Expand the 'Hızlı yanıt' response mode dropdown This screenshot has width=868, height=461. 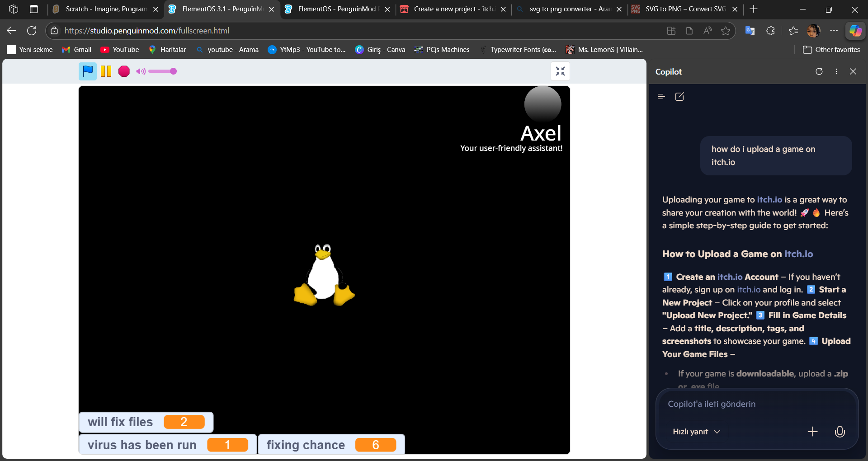click(x=696, y=432)
